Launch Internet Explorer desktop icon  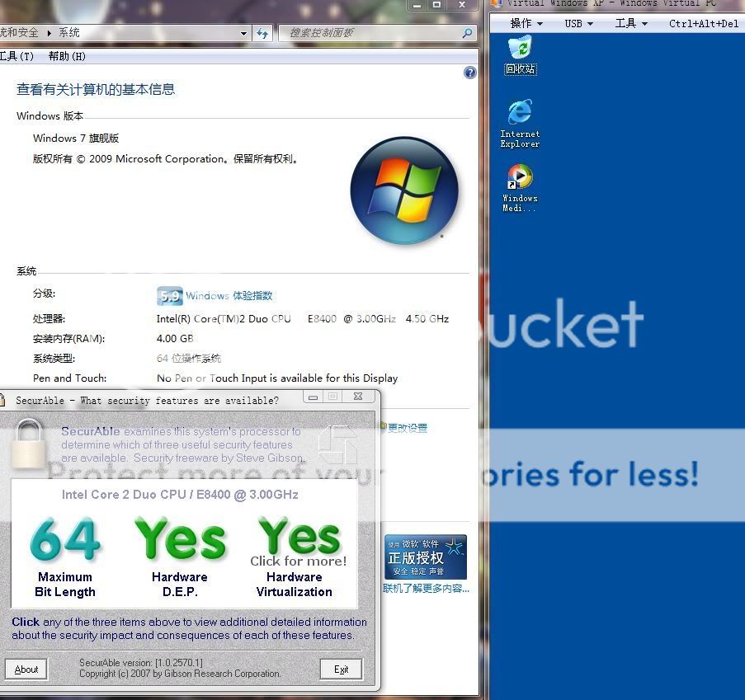520,124
